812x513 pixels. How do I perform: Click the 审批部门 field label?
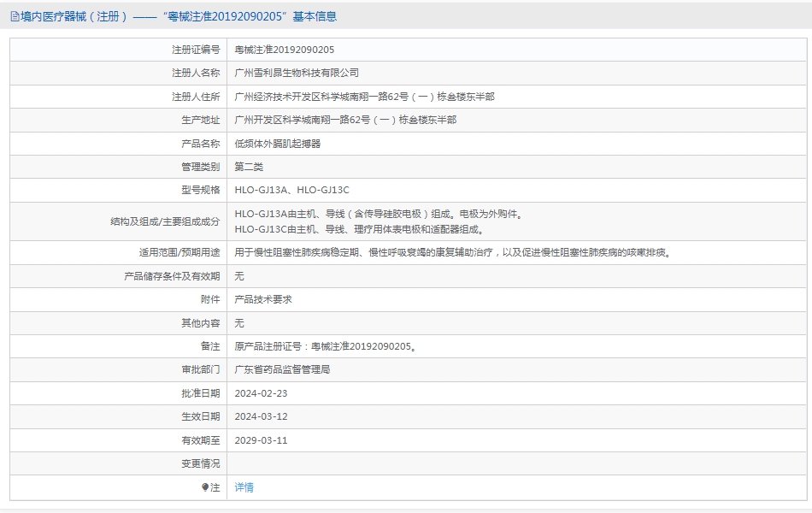tap(200, 369)
